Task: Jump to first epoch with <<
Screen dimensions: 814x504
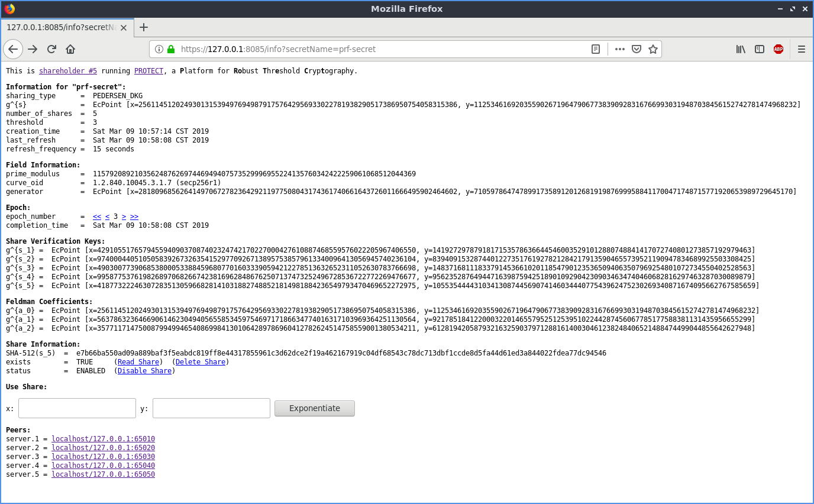Action: tap(97, 217)
